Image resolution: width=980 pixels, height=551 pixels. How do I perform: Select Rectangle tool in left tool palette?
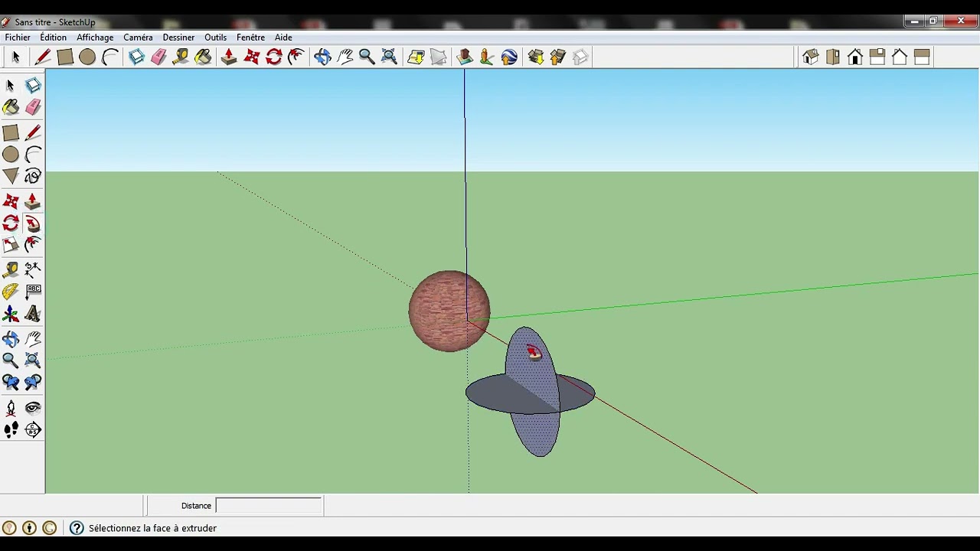11,133
